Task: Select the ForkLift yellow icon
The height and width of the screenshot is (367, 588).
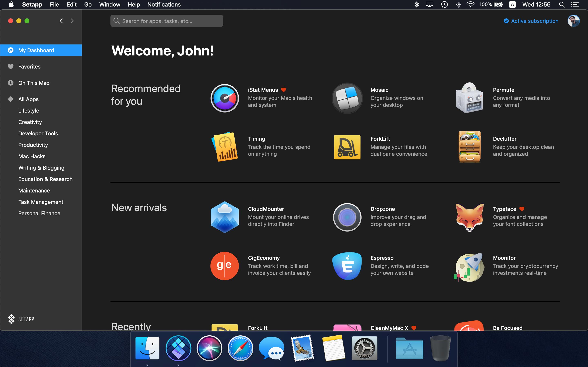Action: pyautogui.click(x=347, y=147)
